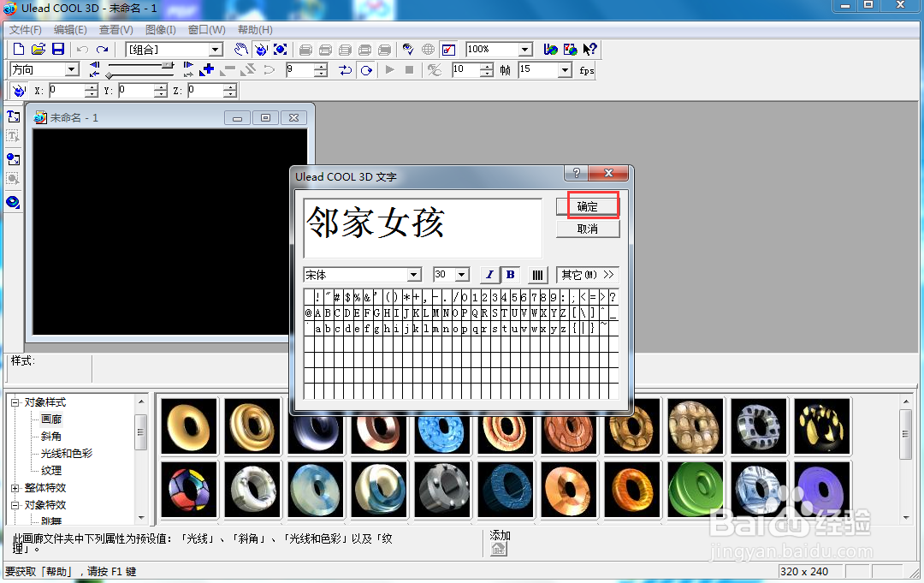This screenshot has height=583, width=924.
Task: Click the text input showing 邻家女孩
Action: 423,228
